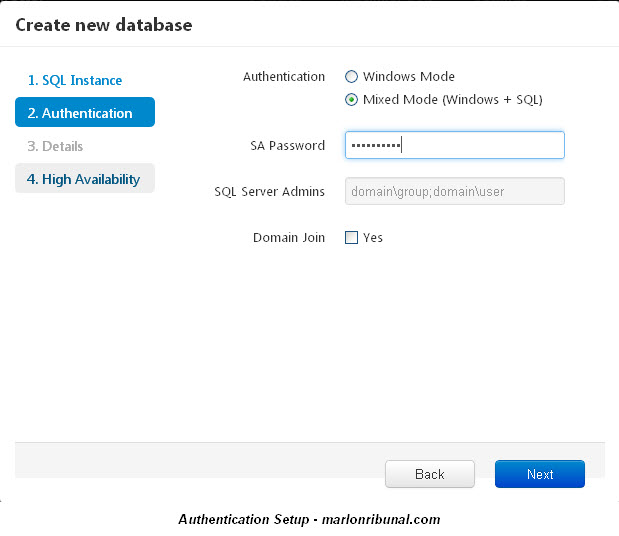Go to the SQL Instance step
The width and height of the screenshot is (619, 536).
pos(75,80)
